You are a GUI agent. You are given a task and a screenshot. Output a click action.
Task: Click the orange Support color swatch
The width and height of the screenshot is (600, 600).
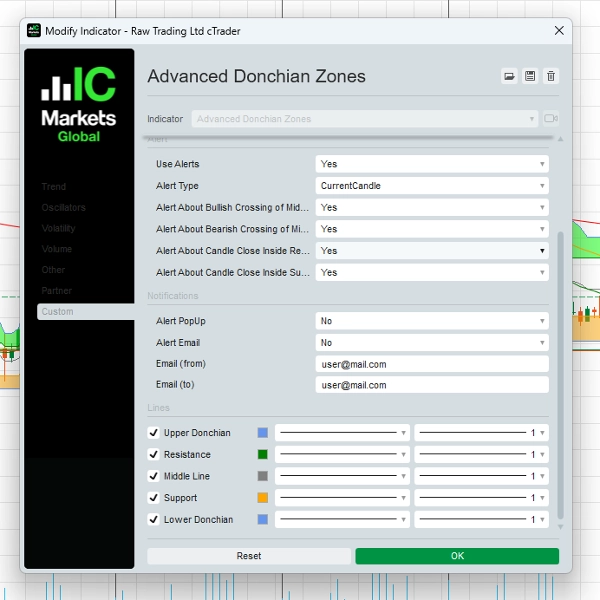[x=263, y=498]
